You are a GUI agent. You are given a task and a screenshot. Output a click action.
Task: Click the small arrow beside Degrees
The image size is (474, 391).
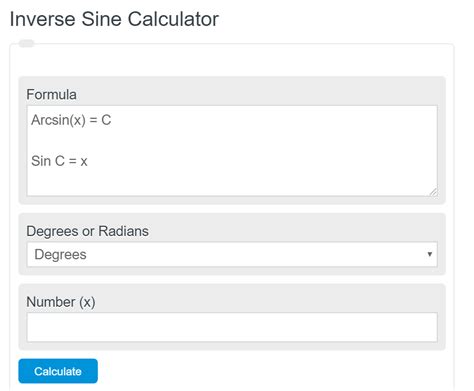pyautogui.click(x=430, y=254)
